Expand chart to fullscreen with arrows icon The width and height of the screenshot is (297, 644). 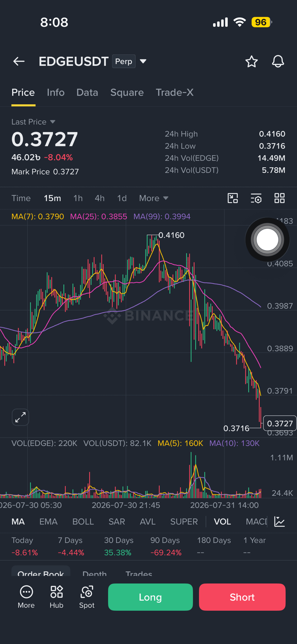pos(20,417)
